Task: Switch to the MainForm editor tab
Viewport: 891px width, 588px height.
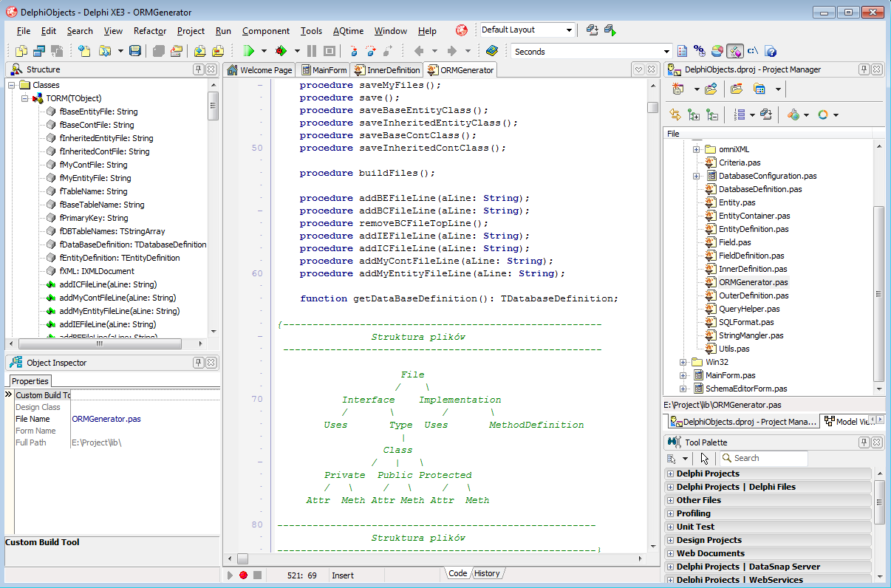Action: click(324, 70)
